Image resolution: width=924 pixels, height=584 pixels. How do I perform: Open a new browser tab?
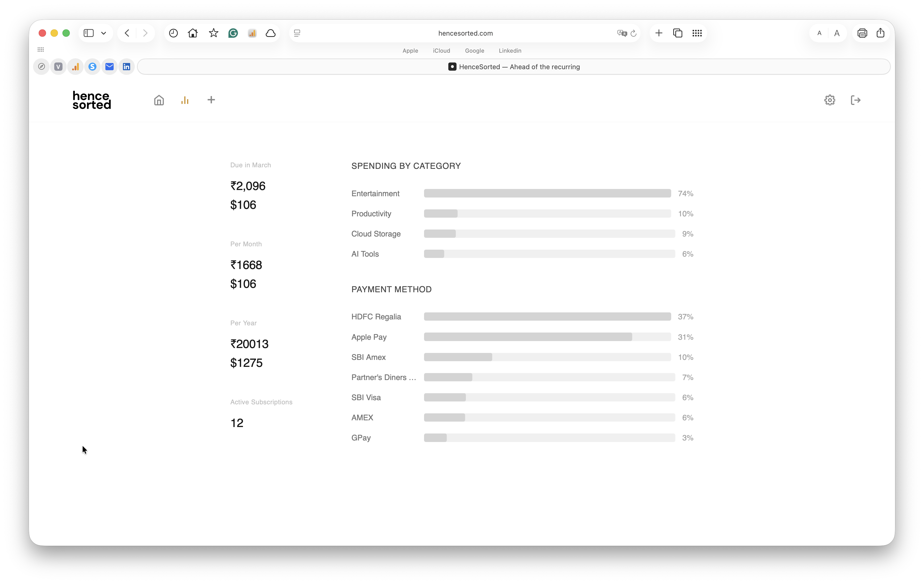659,33
